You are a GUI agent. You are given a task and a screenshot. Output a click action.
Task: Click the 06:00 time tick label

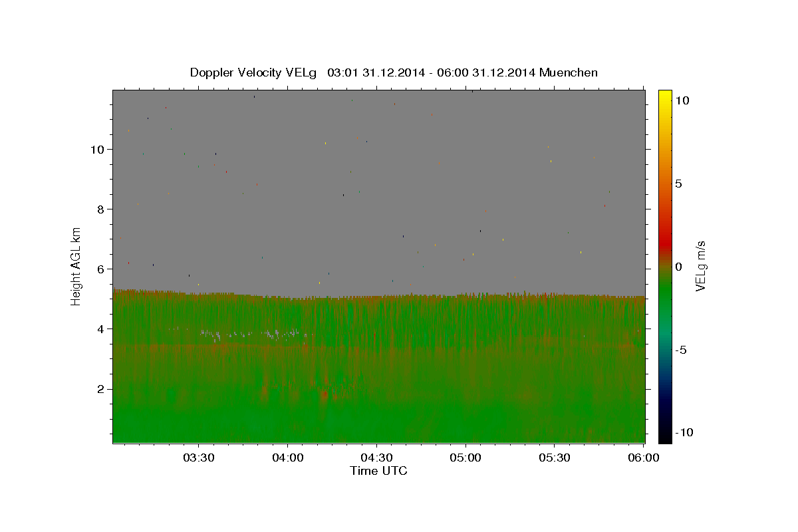click(x=644, y=458)
